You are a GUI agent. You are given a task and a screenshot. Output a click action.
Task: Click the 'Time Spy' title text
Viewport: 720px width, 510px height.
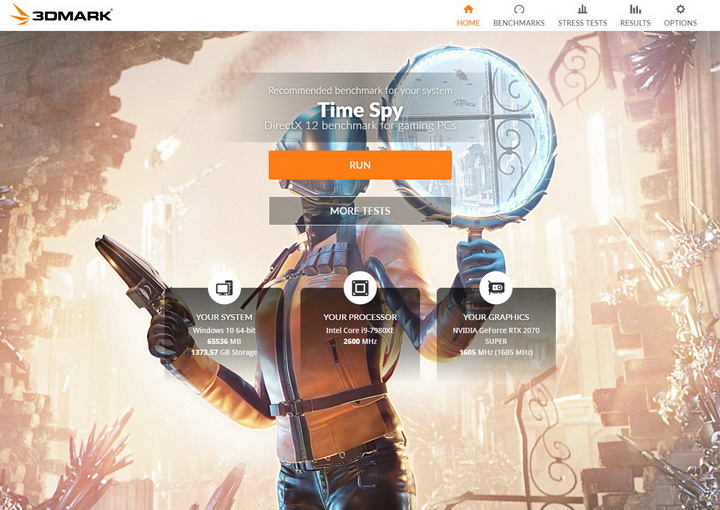click(x=360, y=110)
